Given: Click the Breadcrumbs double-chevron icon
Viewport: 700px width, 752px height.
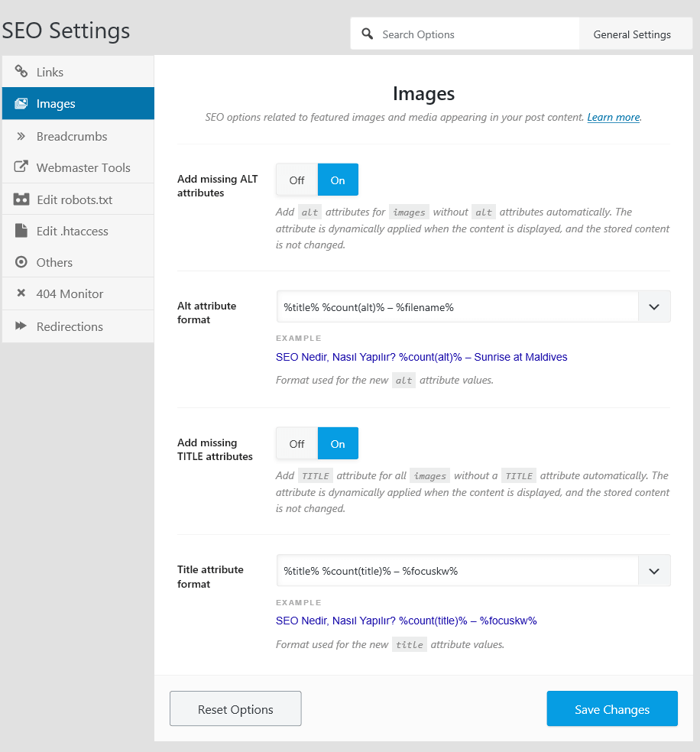Looking at the screenshot, I should (21, 136).
